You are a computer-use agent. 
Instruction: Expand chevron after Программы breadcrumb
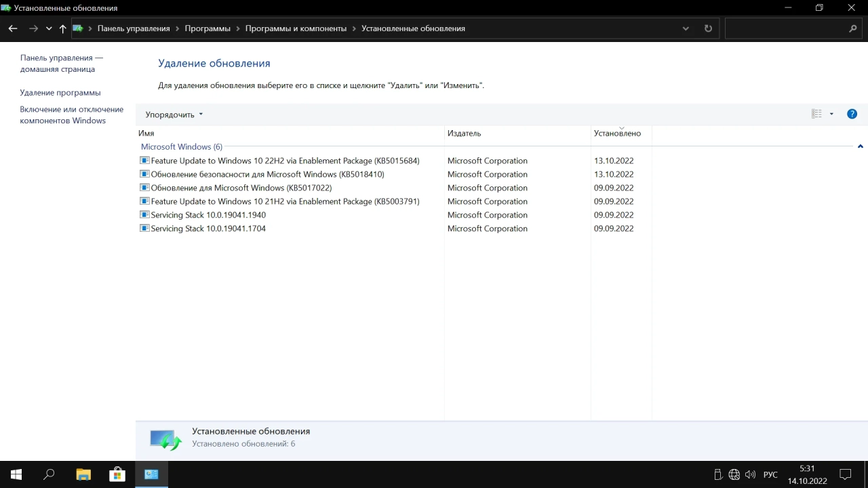pos(238,28)
